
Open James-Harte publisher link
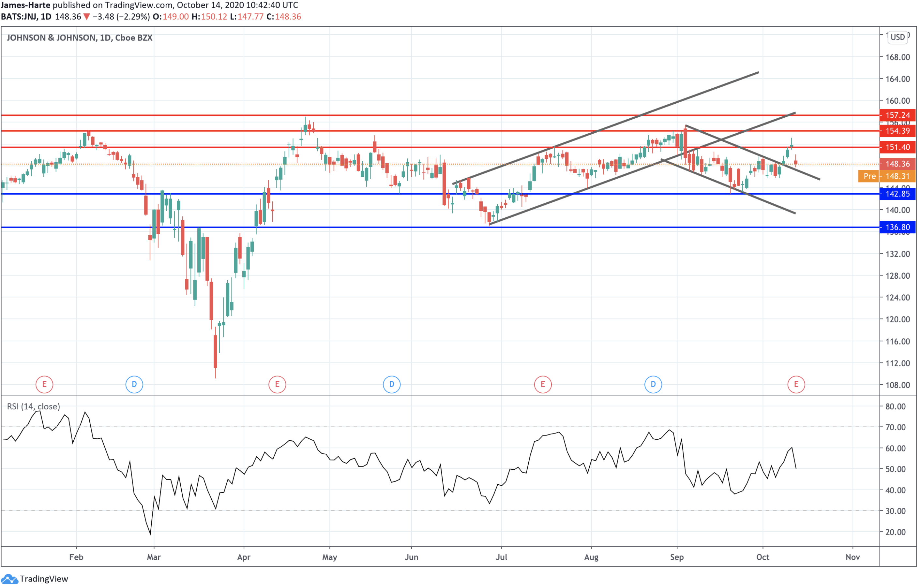tap(25, 5)
